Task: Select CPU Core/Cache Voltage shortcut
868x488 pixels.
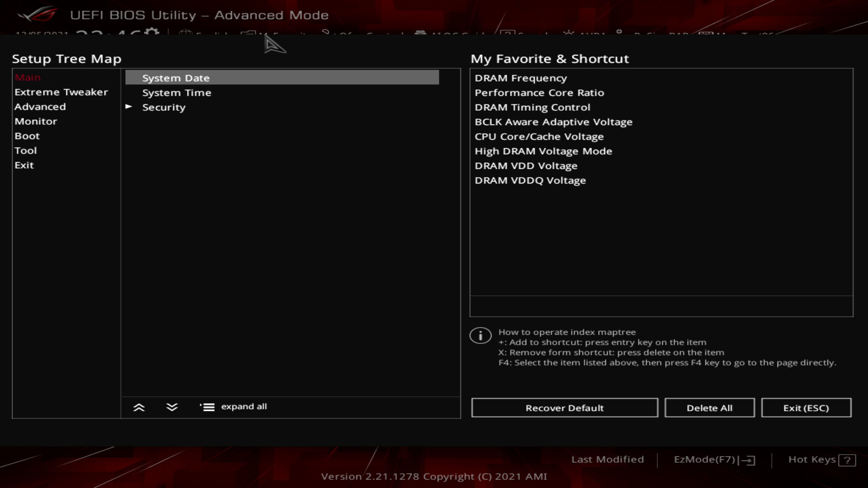Action: tap(539, 136)
